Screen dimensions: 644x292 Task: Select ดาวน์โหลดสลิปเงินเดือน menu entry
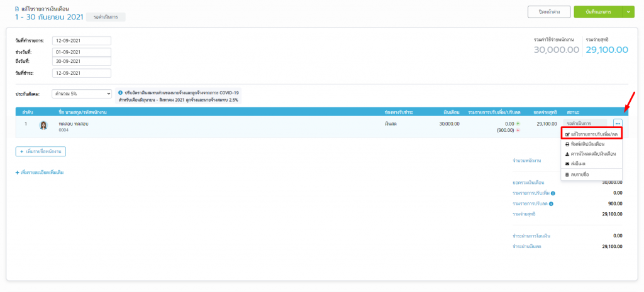pyautogui.click(x=590, y=153)
